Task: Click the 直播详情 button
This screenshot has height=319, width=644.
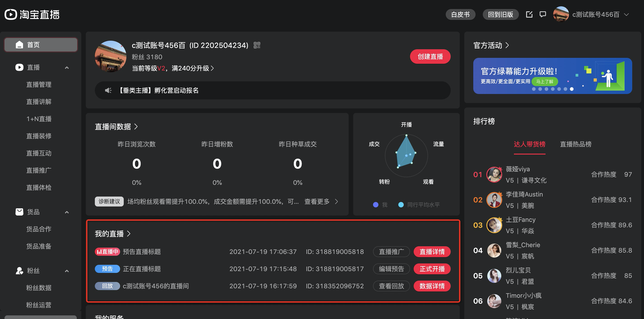Action: point(432,252)
